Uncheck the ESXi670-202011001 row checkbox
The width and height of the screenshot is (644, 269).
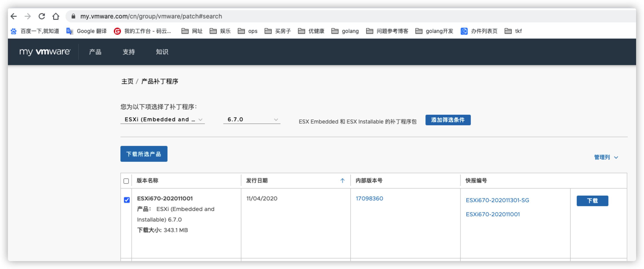coord(127,200)
